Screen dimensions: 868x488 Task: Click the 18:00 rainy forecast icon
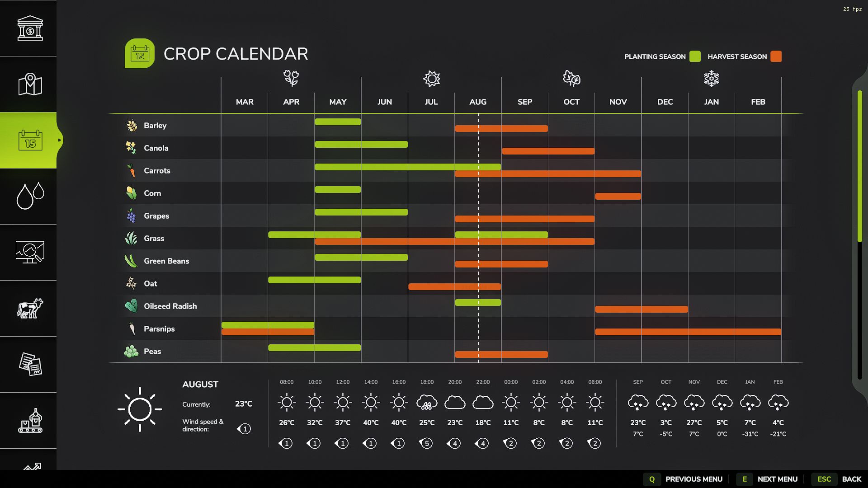coord(427,402)
